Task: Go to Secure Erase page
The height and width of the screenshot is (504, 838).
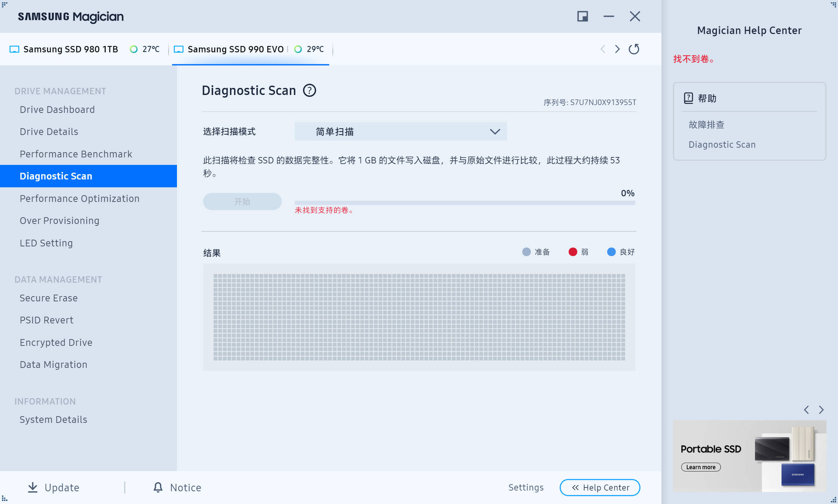Action: 49,298
